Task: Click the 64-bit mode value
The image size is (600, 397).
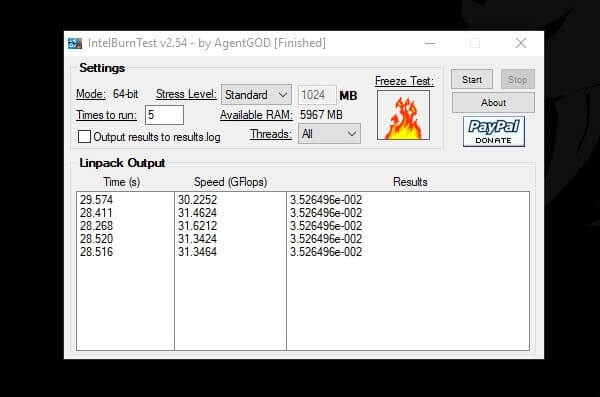Action: 126,94
